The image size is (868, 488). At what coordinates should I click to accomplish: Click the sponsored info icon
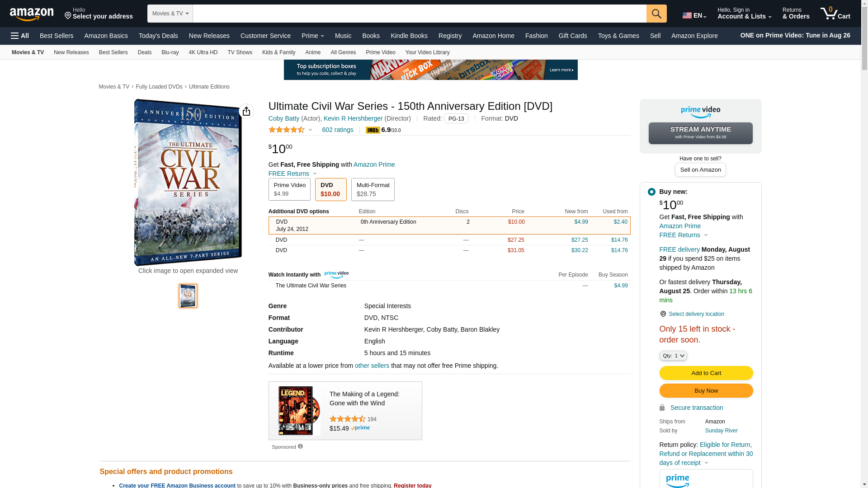300,446
